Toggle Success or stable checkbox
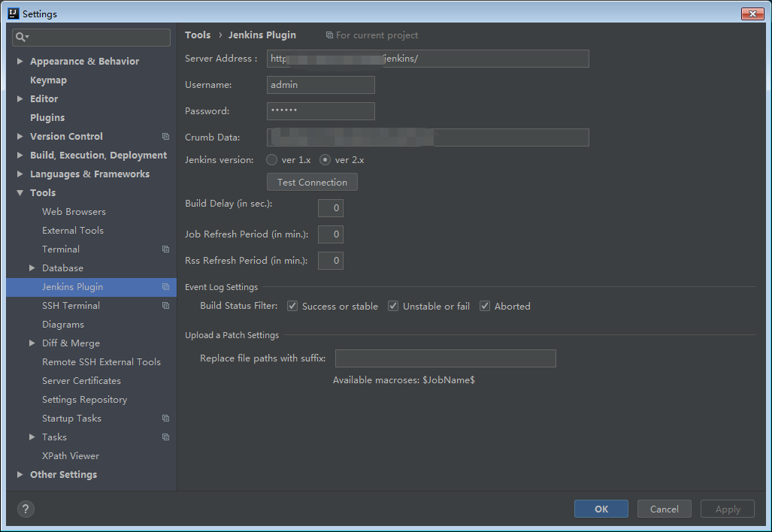 point(292,306)
